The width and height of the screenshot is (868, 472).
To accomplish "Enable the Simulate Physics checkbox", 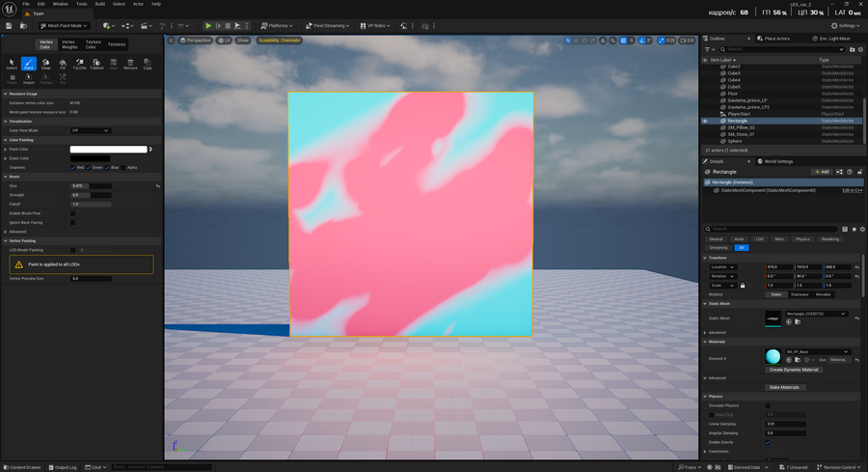I will [768, 405].
